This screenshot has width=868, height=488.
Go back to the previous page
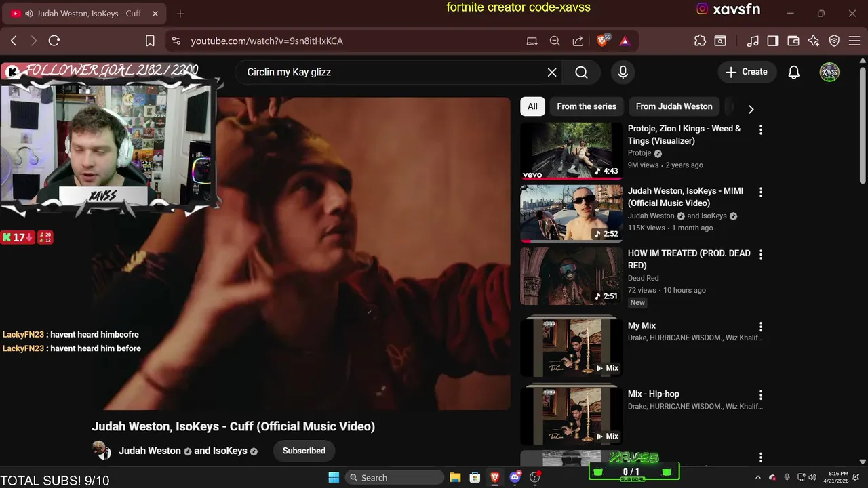tap(14, 41)
